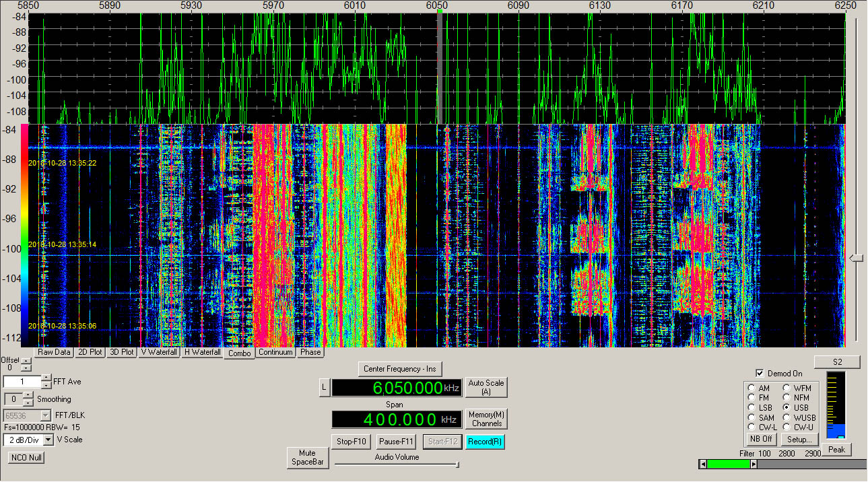
Task: Open the Center Frequency - Ins button
Action: pyautogui.click(x=400, y=369)
